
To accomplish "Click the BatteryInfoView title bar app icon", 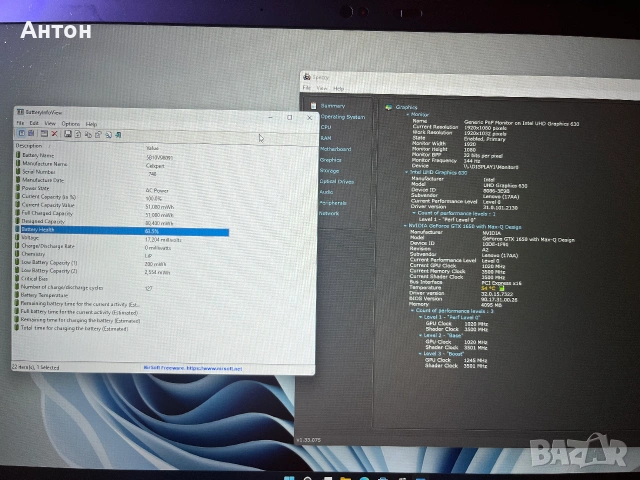I will tap(20, 112).
